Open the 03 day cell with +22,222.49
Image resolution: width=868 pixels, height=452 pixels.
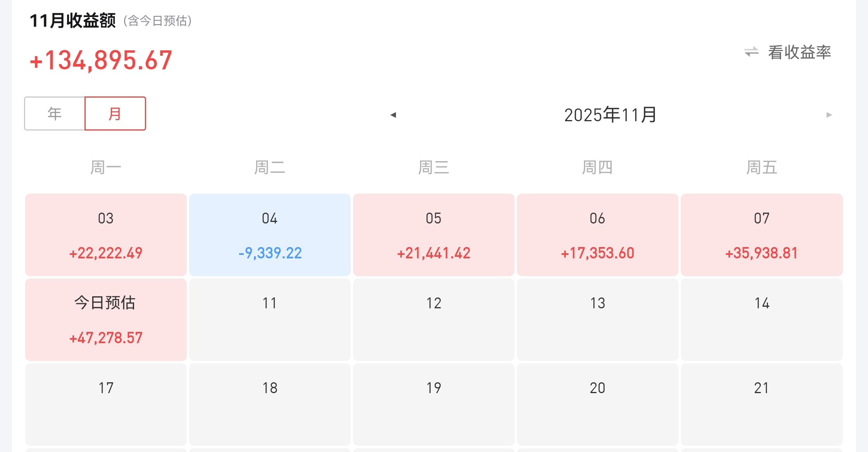pos(106,235)
